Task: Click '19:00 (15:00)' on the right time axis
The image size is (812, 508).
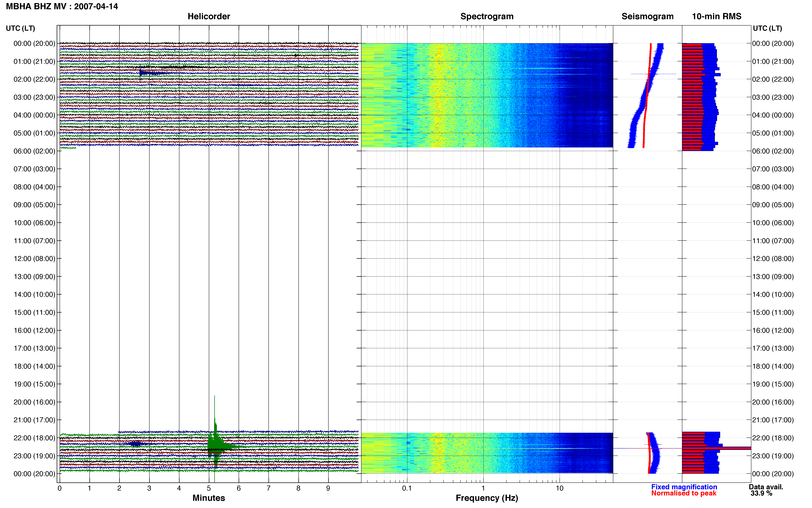Action: pyautogui.click(x=773, y=384)
